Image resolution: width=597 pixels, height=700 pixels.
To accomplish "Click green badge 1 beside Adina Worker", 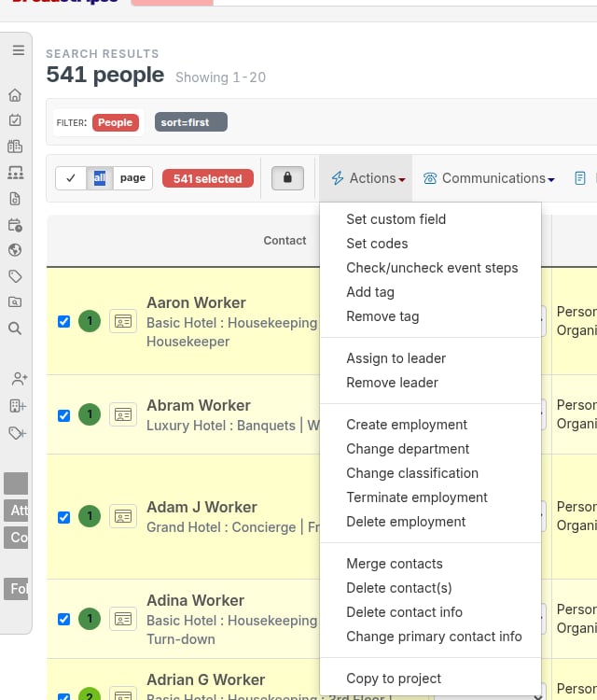I will pos(90,619).
